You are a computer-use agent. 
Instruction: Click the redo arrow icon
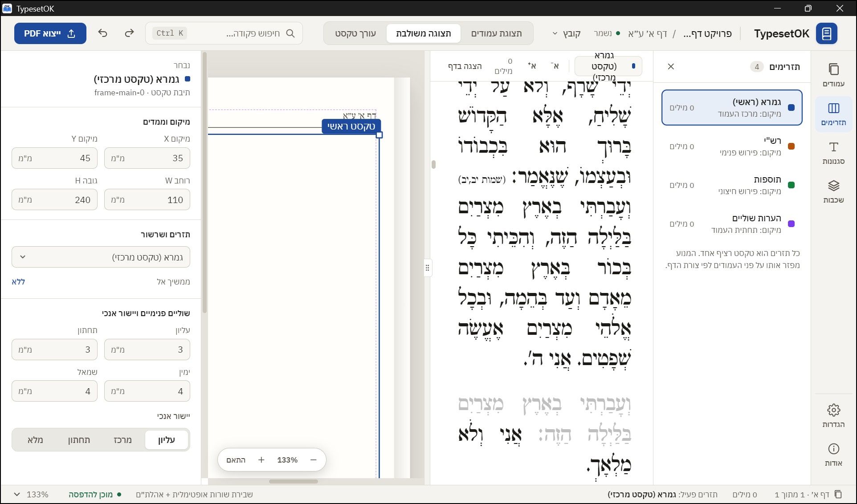(x=129, y=33)
